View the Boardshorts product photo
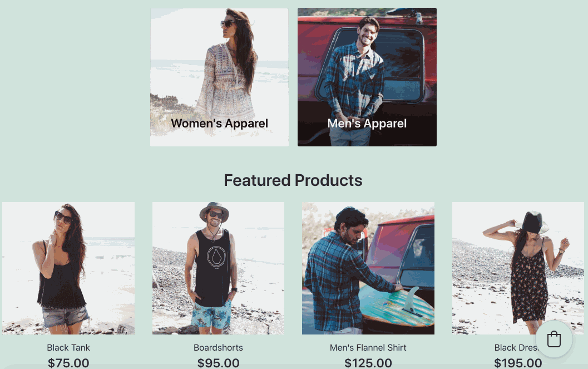Image resolution: width=588 pixels, height=369 pixels. [218, 268]
